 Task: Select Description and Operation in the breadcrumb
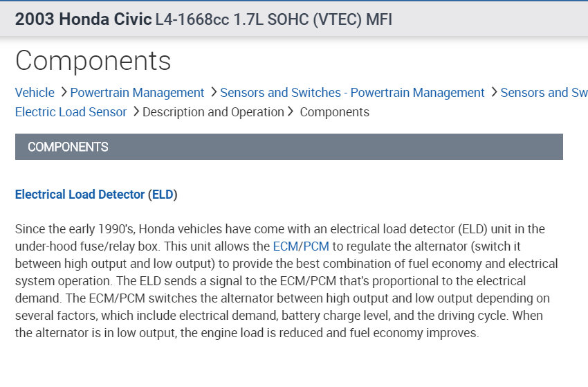(213, 112)
